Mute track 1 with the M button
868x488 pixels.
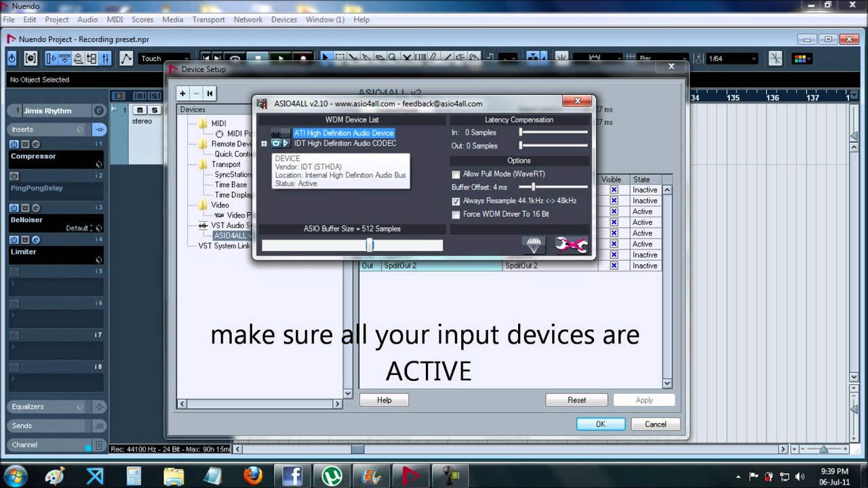[140, 110]
